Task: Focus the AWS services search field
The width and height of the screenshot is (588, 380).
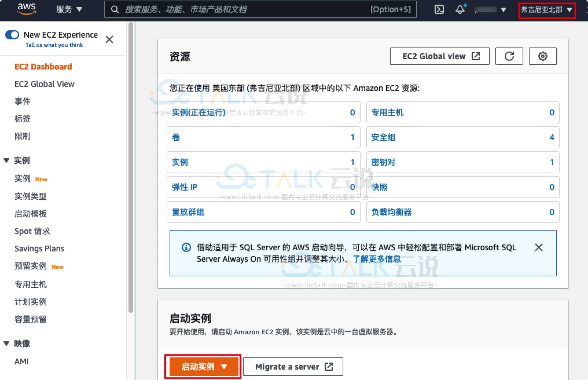Action: point(260,10)
